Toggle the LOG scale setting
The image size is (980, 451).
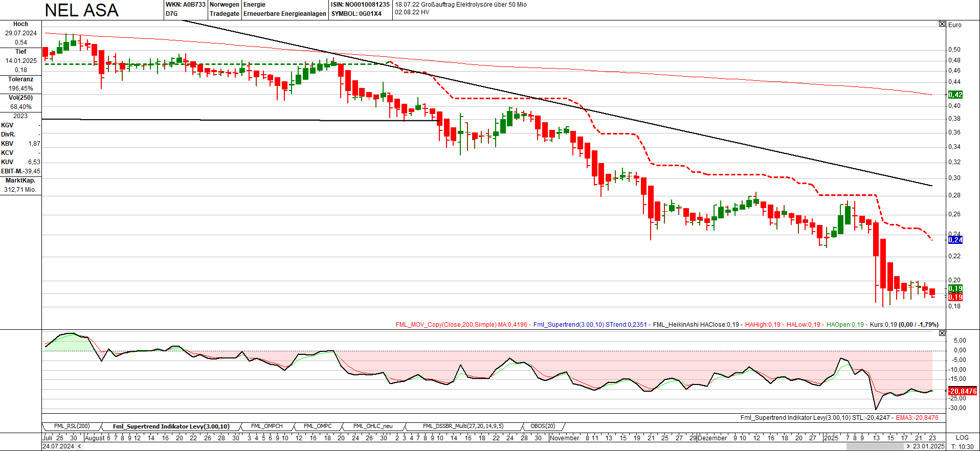[x=962, y=438]
